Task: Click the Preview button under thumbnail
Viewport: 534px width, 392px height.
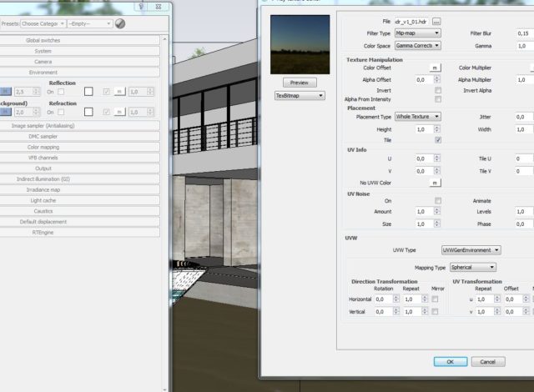Action: coord(299,83)
